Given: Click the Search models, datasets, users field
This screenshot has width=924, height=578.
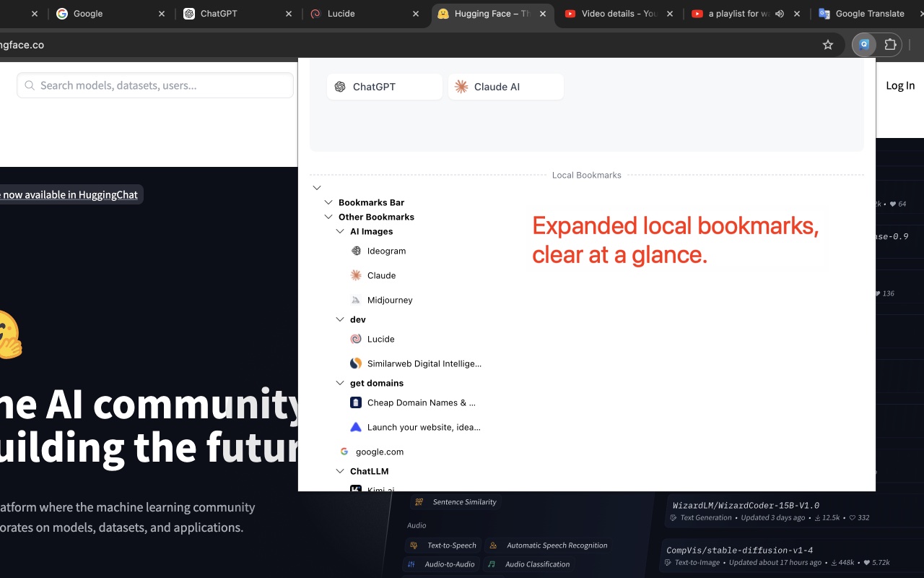Looking at the screenshot, I should point(155,85).
